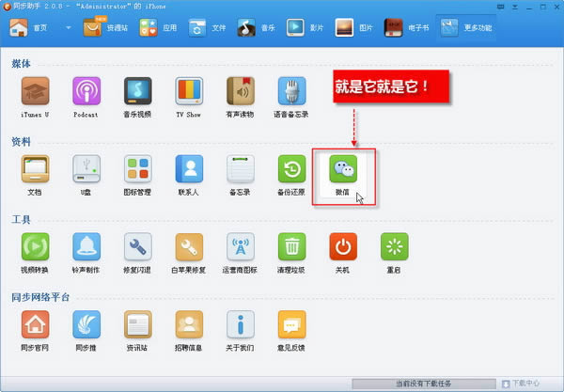
Task: Expand the 首页 home dropdown arrow
Action: pos(69,29)
